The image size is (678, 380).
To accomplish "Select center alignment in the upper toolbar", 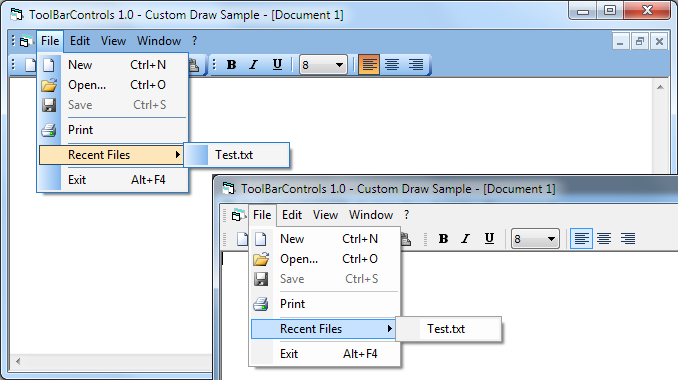I will coord(392,65).
